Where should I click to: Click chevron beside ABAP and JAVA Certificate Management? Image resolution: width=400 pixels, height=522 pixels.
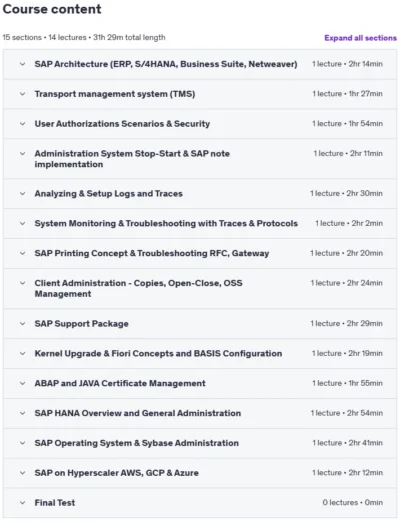pyautogui.click(x=22, y=383)
